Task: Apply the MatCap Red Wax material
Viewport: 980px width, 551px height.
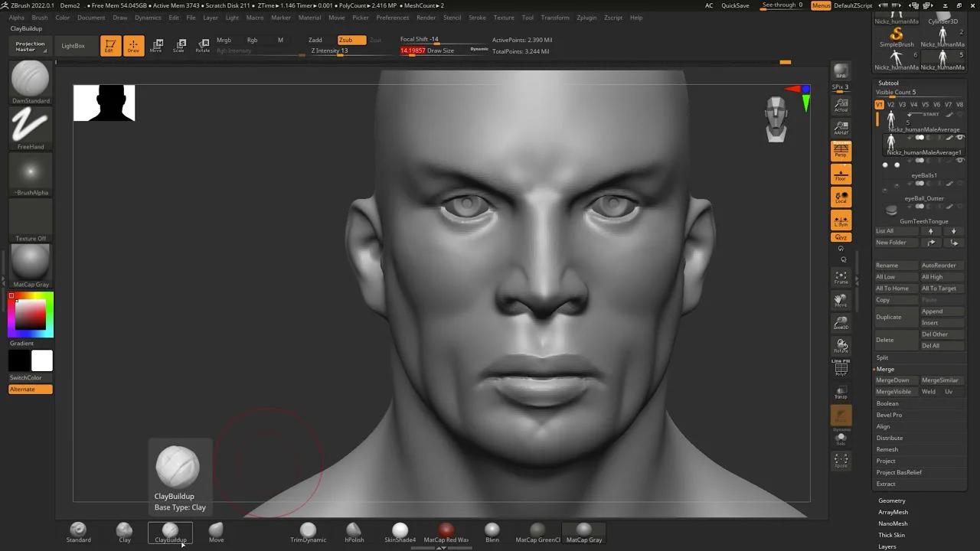Action: pyautogui.click(x=446, y=533)
